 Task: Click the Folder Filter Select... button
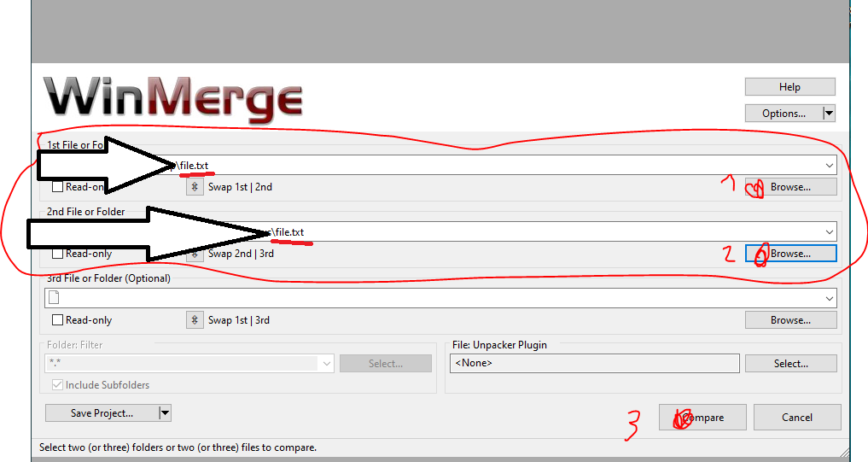point(385,364)
